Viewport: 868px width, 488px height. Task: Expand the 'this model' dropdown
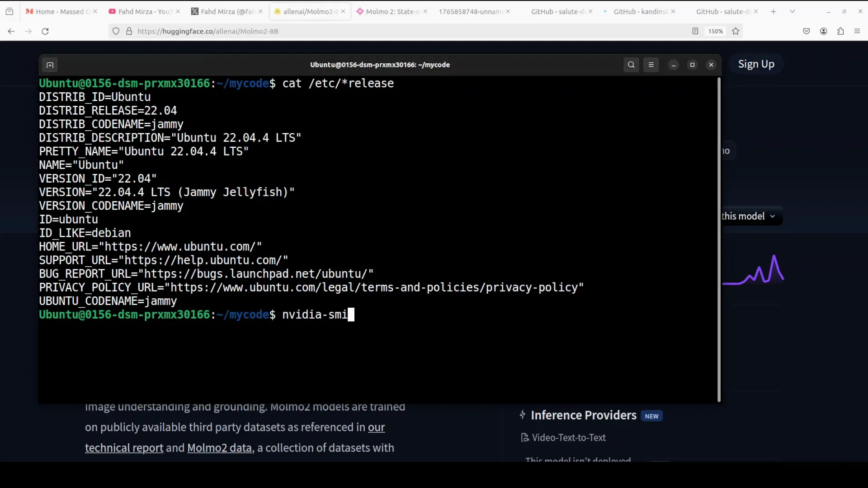pyautogui.click(x=750, y=216)
